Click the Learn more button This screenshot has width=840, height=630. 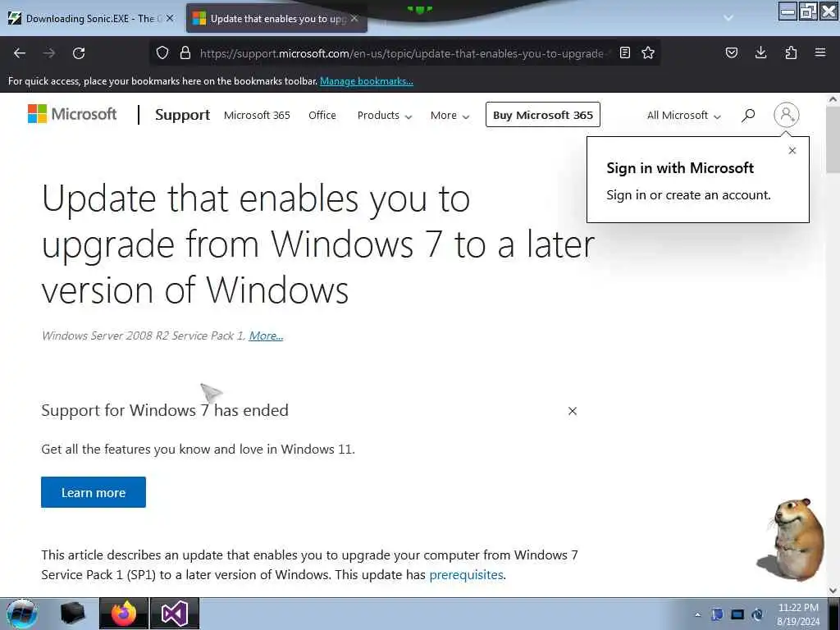94,492
